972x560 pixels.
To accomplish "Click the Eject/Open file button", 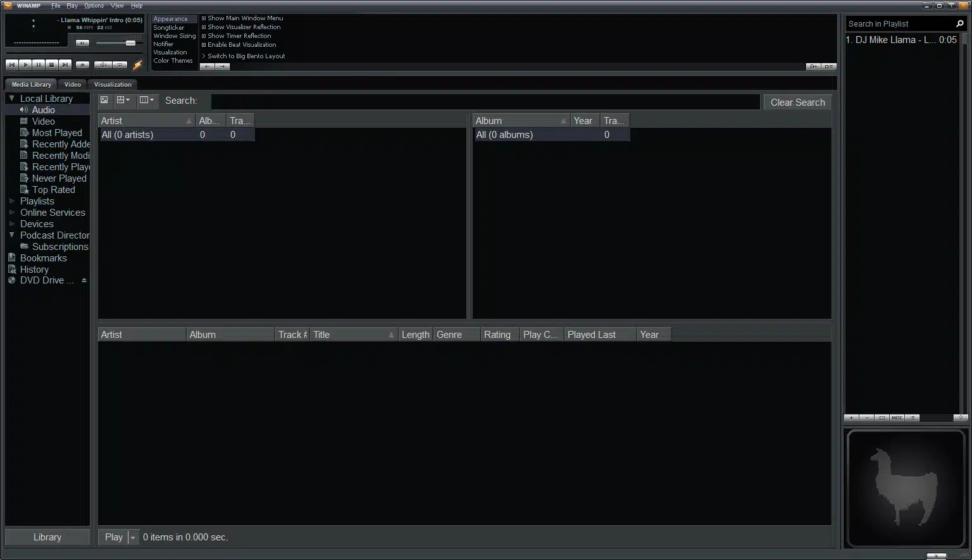I will (82, 65).
